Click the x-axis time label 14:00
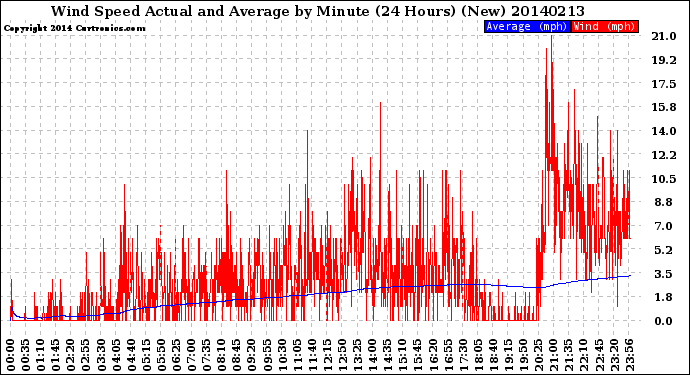Viewport: 690px width, 375px height. (372, 355)
